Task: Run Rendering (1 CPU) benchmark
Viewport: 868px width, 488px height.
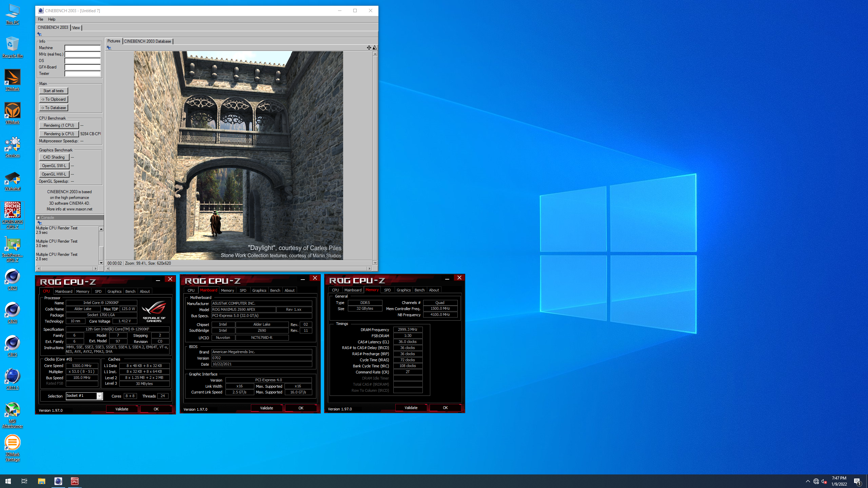Action: pyautogui.click(x=59, y=125)
